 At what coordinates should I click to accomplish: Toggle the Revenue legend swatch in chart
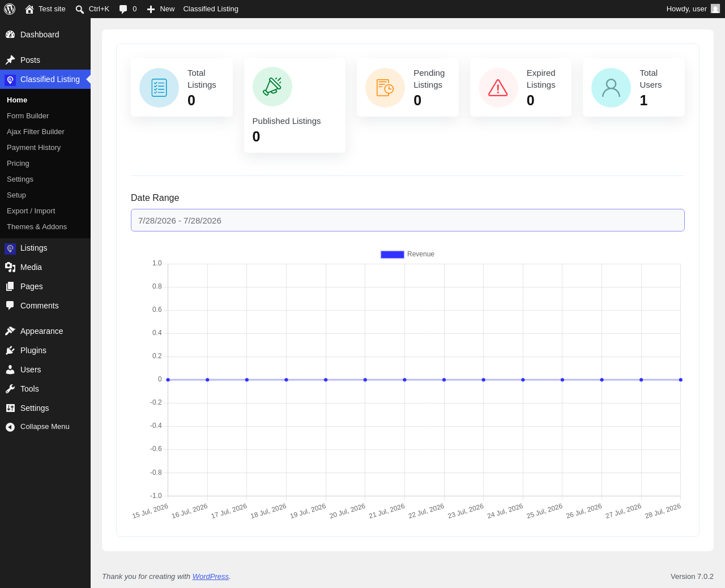pyautogui.click(x=393, y=255)
